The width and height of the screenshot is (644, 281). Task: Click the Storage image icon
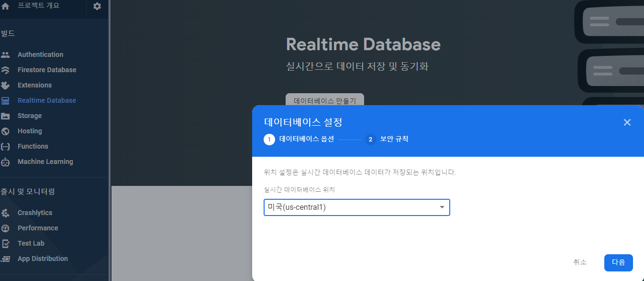(x=5, y=116)
